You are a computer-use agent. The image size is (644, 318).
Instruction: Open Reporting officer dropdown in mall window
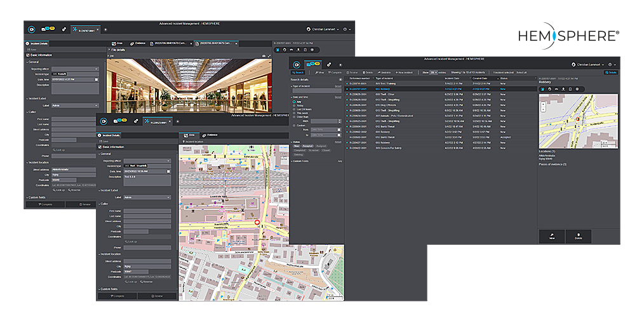click(75, 69)
